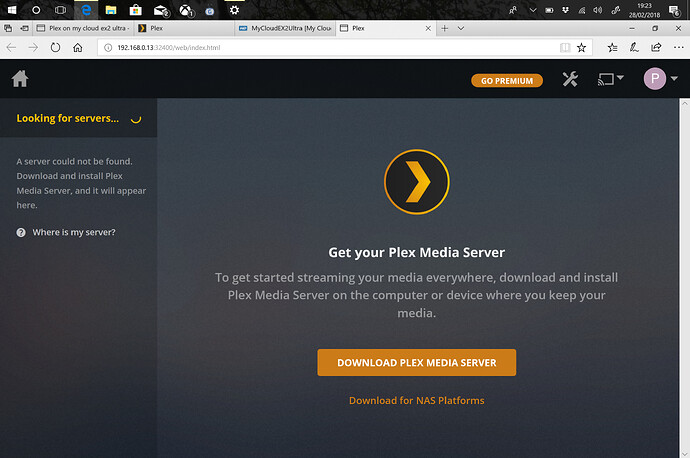Share this page icon
Viewport: 690px width, 458px height.
pos(656,47)
